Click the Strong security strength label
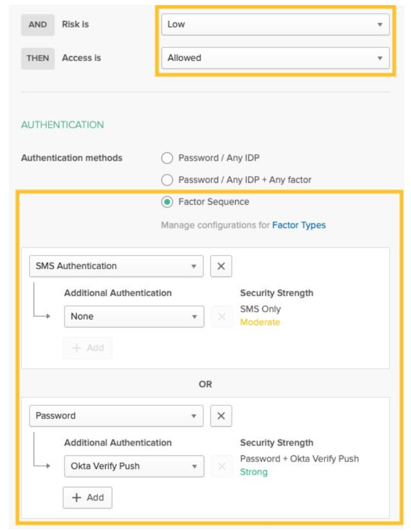 [x=254, y=472]
